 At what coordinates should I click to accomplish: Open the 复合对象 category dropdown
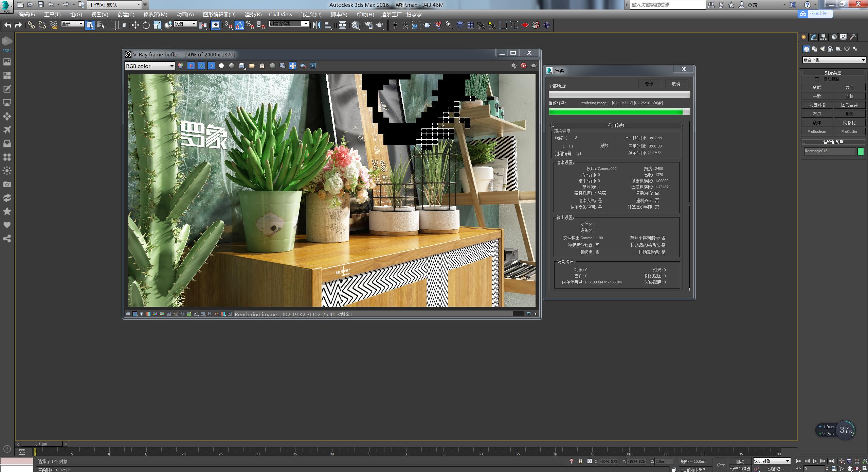[x=834, y=60]
